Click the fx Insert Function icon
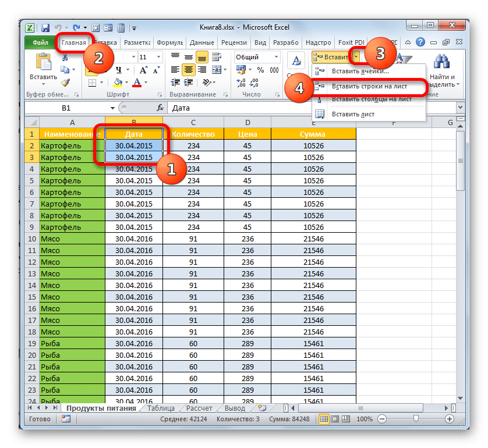 coord(160,108)
